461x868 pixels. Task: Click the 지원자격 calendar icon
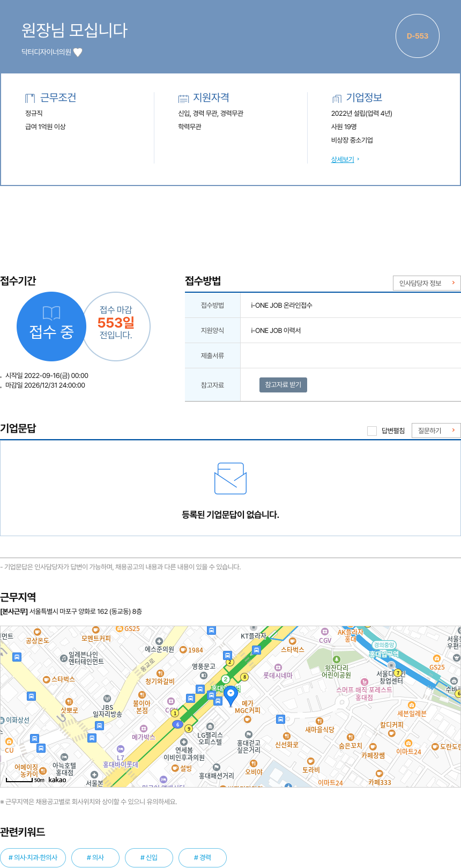(183, 98)
